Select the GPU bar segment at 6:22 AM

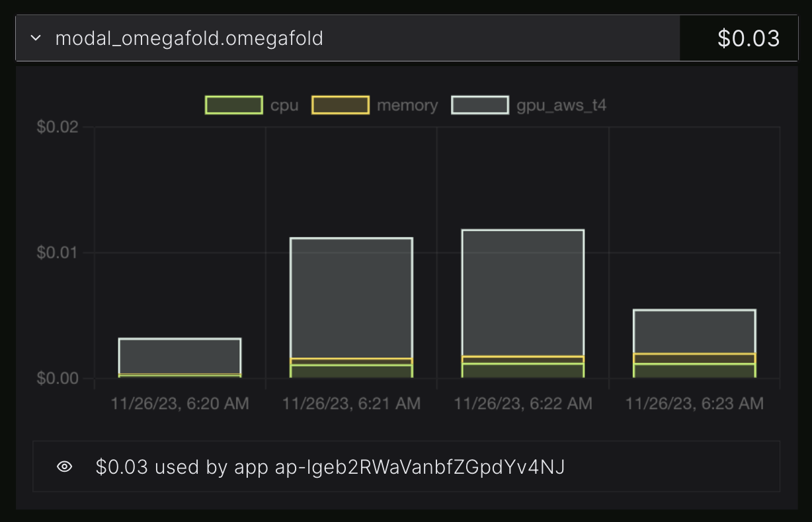tap(522, 293)
